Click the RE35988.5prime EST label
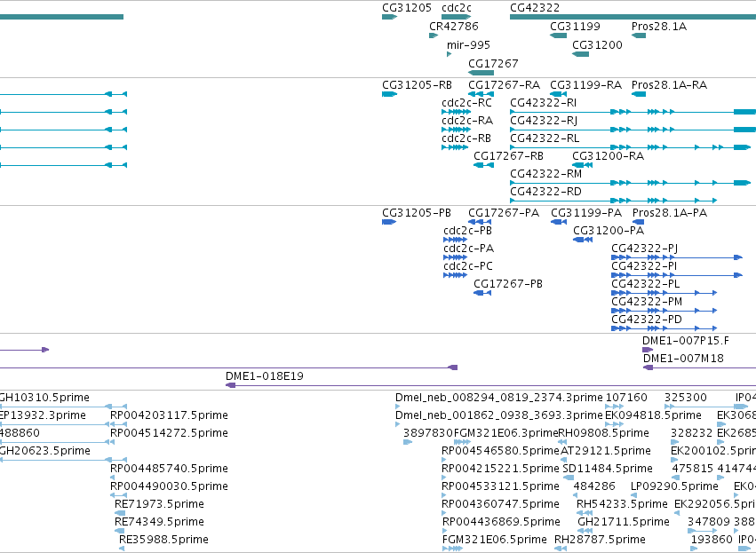 tap(163, 540)
